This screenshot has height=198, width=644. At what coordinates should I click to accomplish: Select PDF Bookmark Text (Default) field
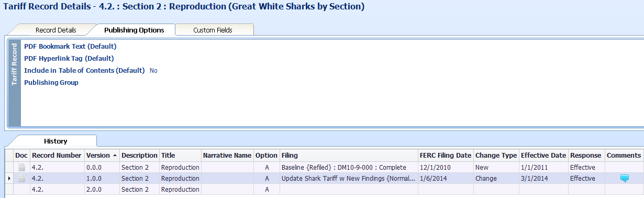[x=70, y=47]
